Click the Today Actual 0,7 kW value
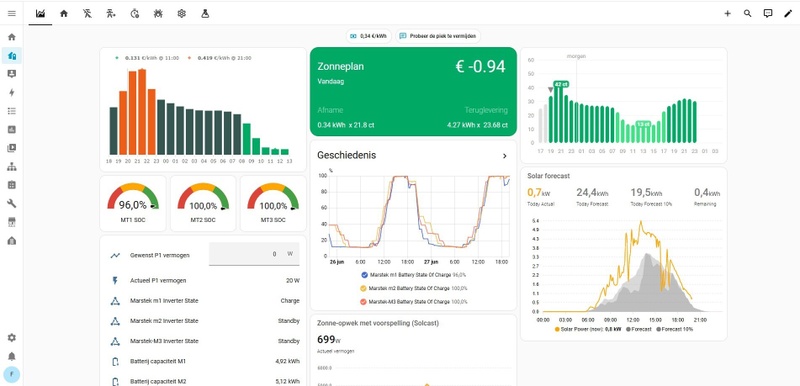800x386 pixels. click(539, 193)
